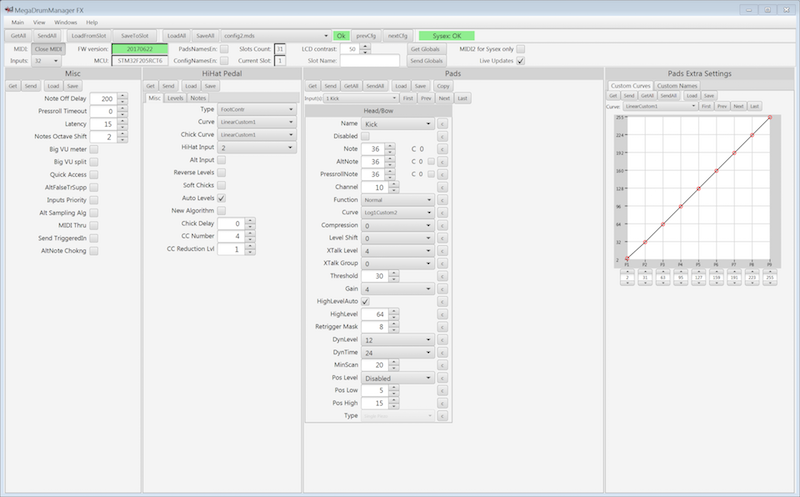
Task: Decrease Latency value using the down arrow
Action: [122, 126]
